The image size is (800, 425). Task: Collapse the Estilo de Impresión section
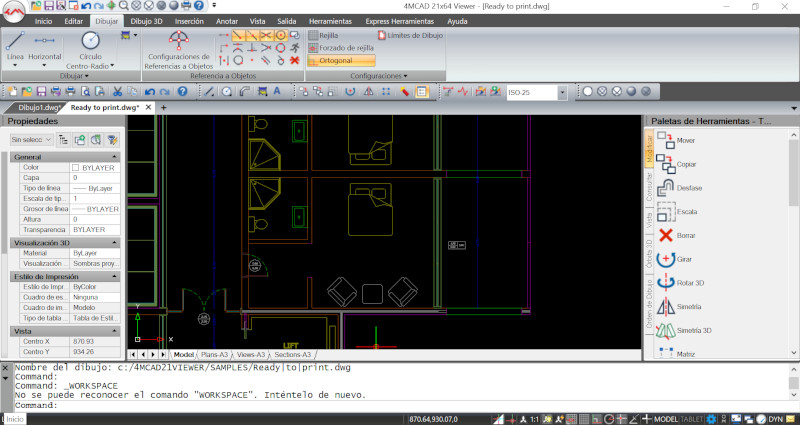115,277
